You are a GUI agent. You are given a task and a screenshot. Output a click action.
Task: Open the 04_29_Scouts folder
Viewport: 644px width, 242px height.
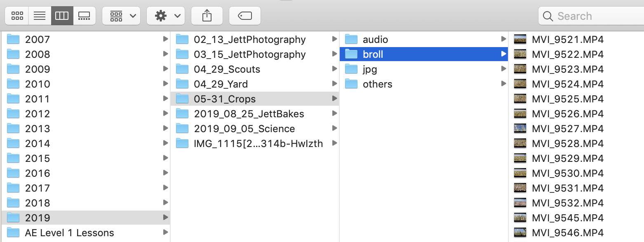pyautogui.click(x=227, y=69)
